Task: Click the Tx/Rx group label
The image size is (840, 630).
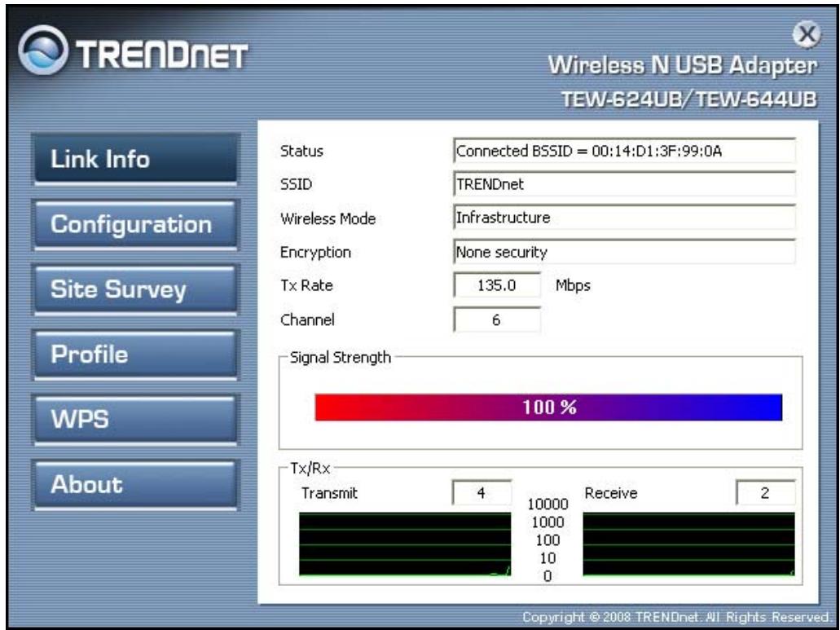Action: coord(310,468)
